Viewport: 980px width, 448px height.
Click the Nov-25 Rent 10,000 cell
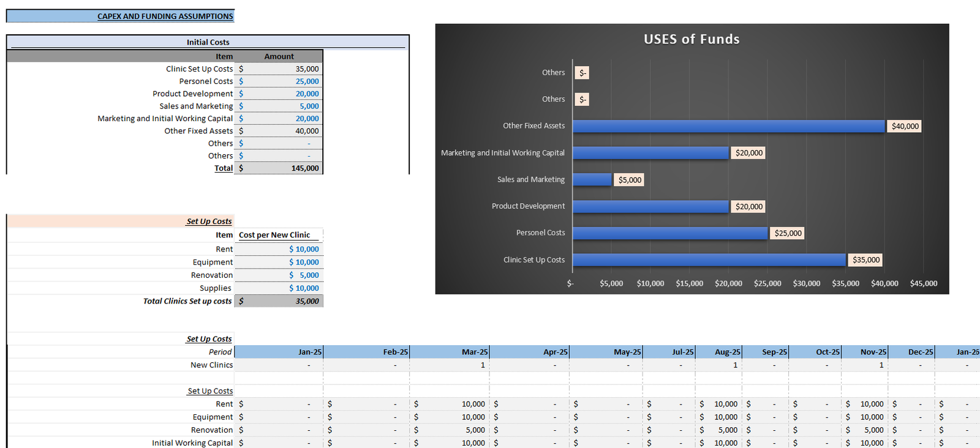(x=865, y=404)
